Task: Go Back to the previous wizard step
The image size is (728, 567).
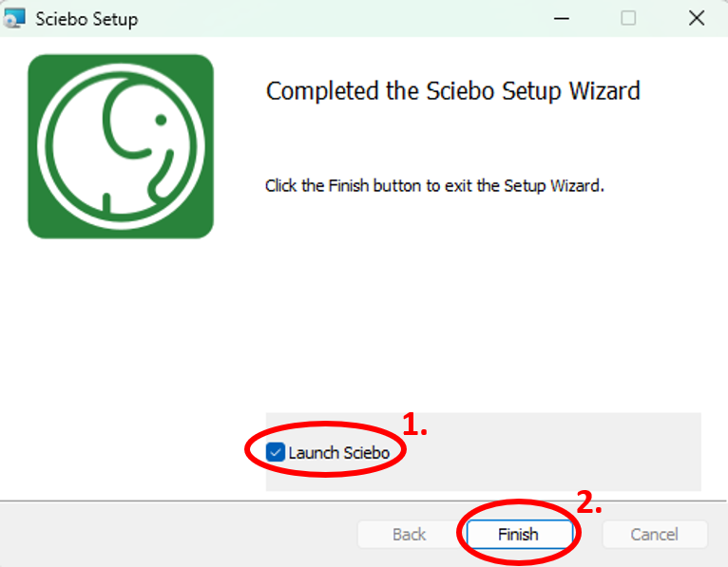Action: click(409, 534)
